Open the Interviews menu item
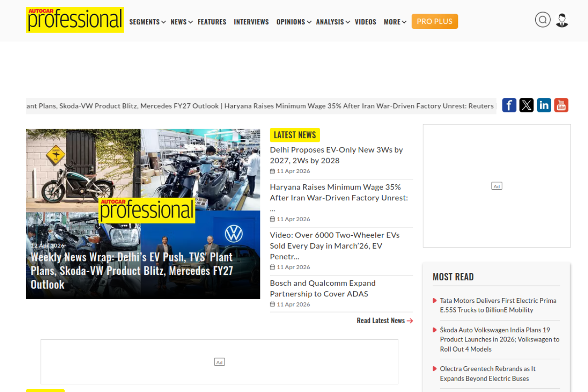Image resolution: width=588 pixels, height=392 pixels. [251, 22]
